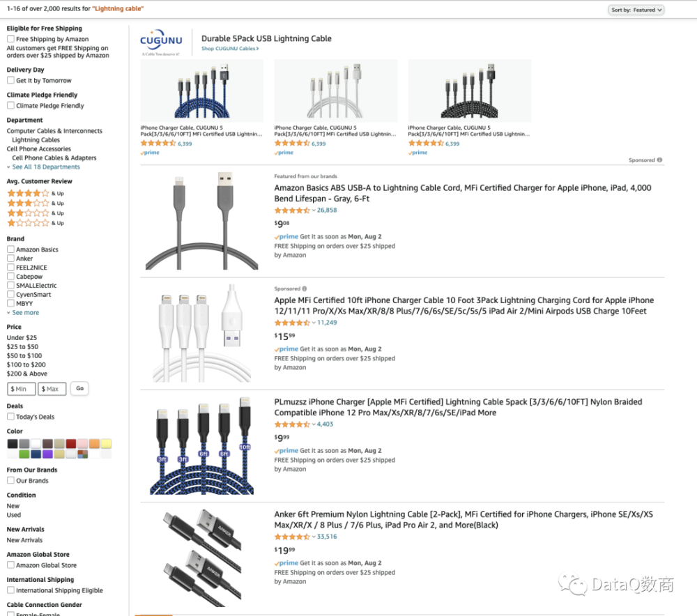Viewport: 697px width, 616px height.
Task: Select the Lightning Cables department
Action: click(x=36, y=139)
